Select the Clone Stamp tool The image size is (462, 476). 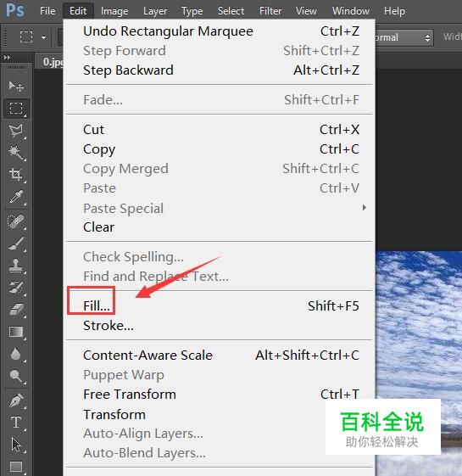click(x=16, y=266)
